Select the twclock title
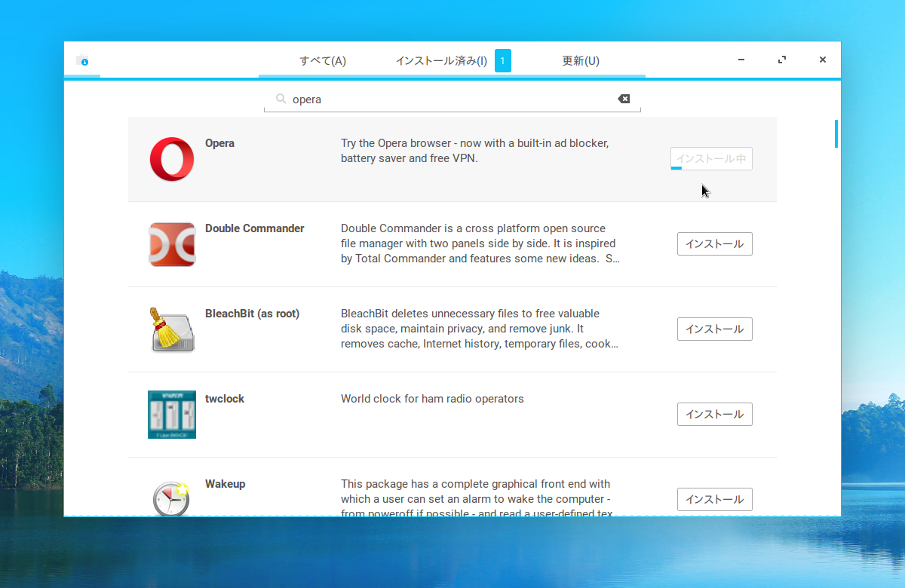905x588 pixels. (x=225, y=399)
